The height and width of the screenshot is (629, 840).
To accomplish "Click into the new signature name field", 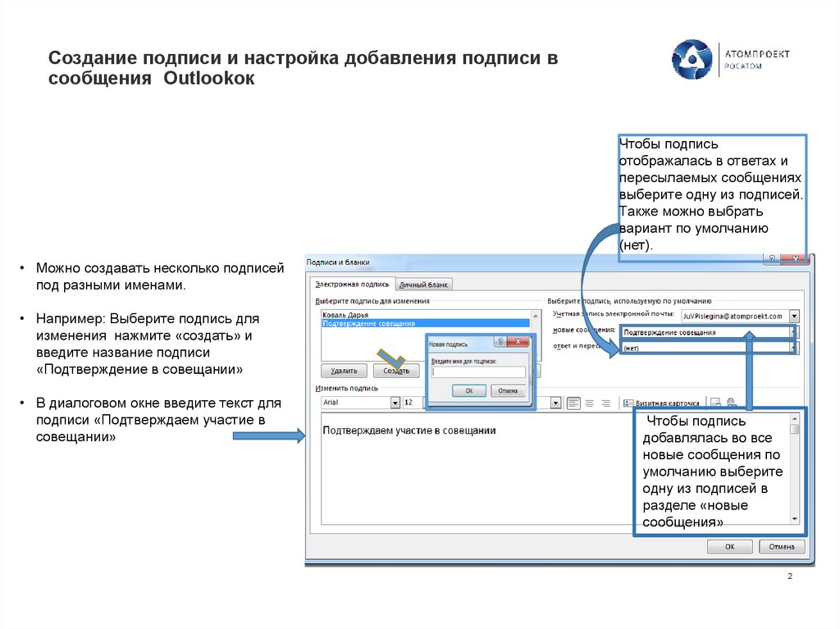I will coord(478,371).
